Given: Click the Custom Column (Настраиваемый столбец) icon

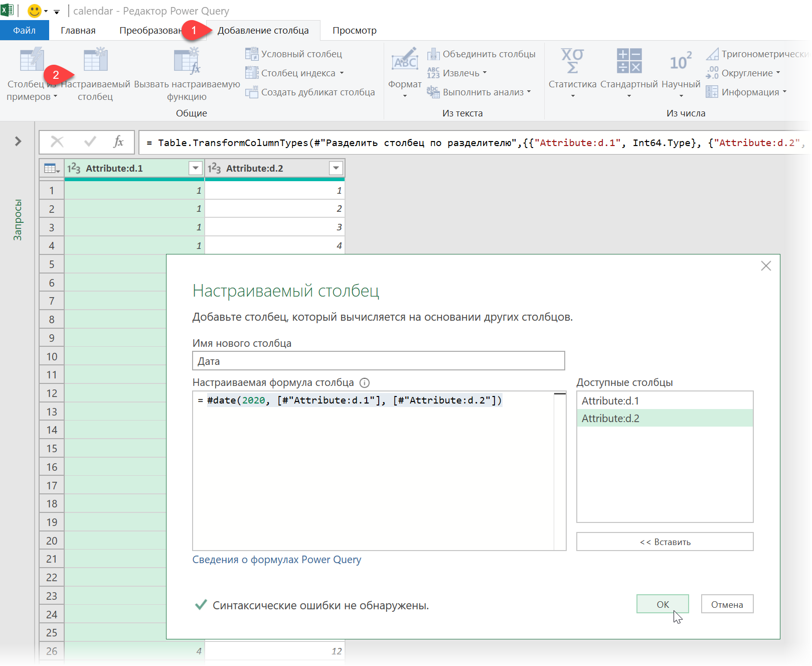Looking at the screenshot, I should (96, 60).
